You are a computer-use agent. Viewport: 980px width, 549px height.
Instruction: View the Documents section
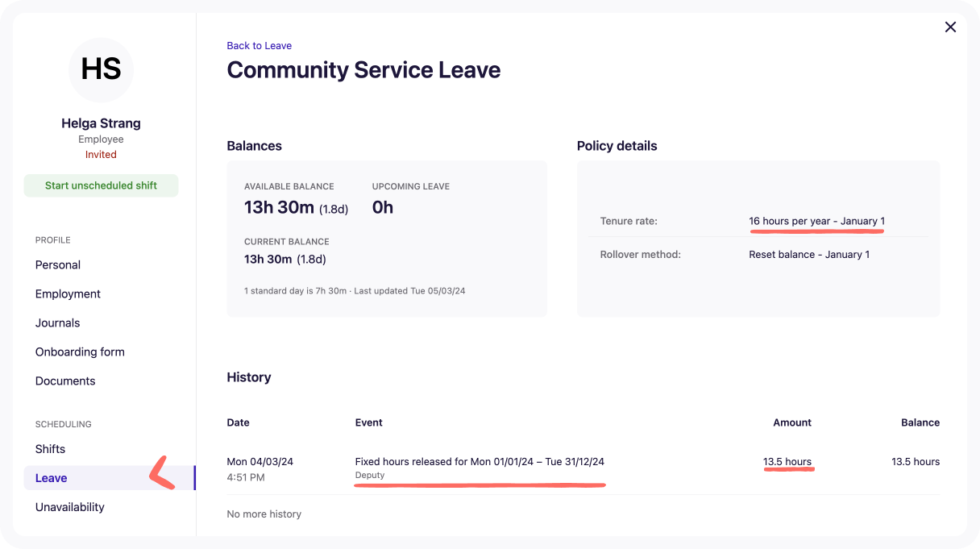point(65,381)
